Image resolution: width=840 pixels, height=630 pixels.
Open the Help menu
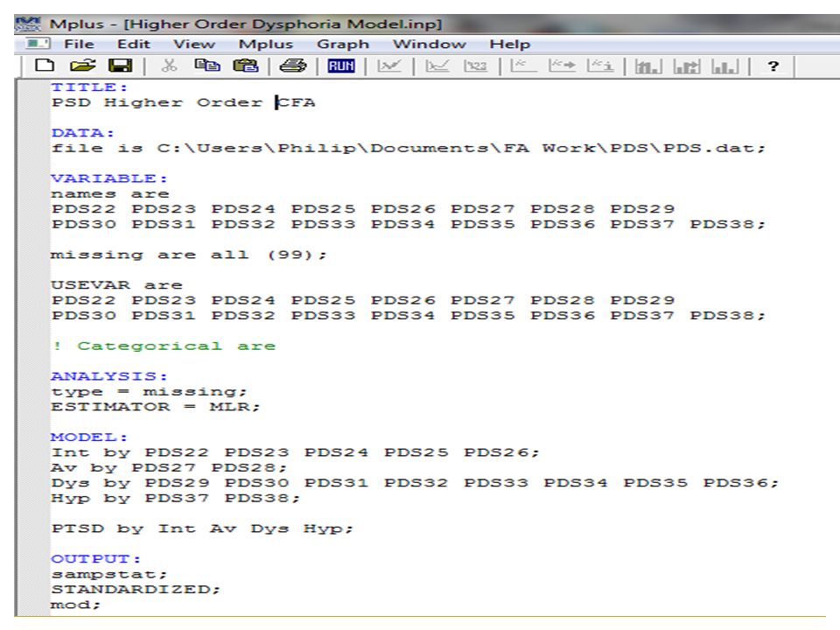[x=509, y=44]
